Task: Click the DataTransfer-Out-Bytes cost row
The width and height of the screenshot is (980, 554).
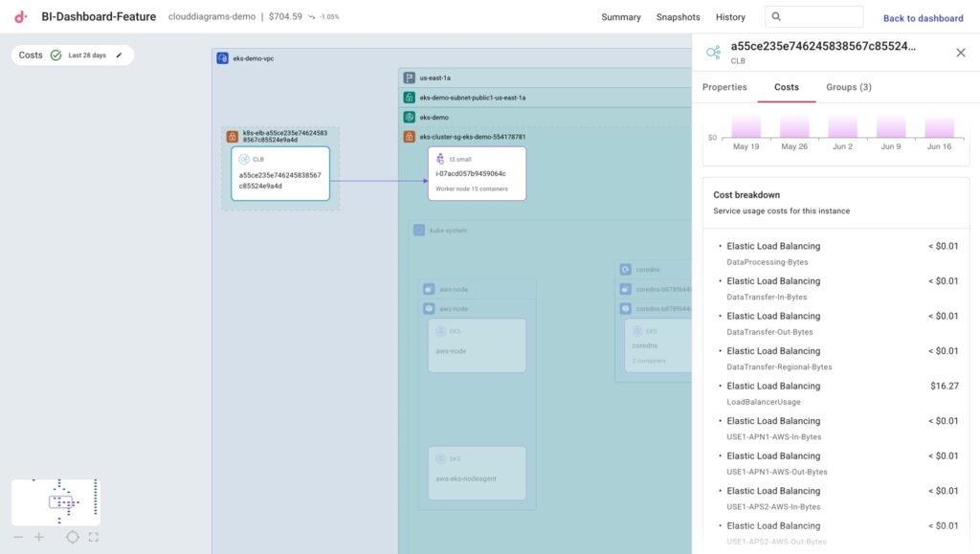Action: point(836,323)
